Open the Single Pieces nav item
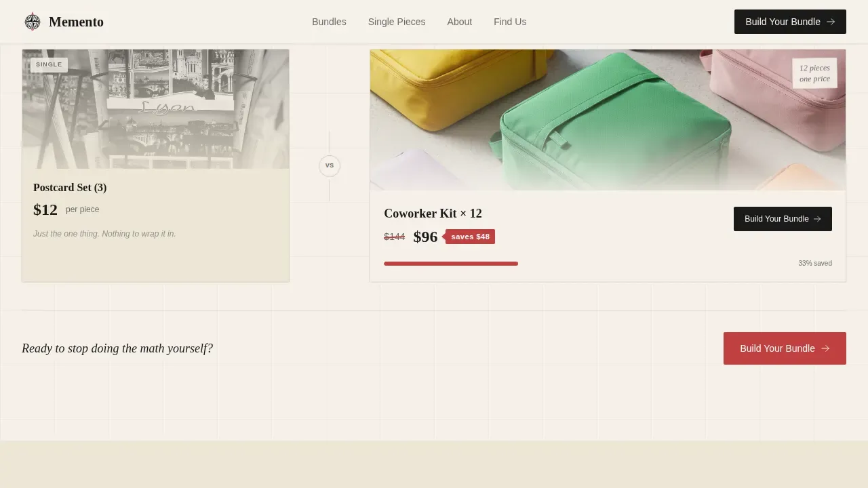The image size is (868, 488). [397, 22]
